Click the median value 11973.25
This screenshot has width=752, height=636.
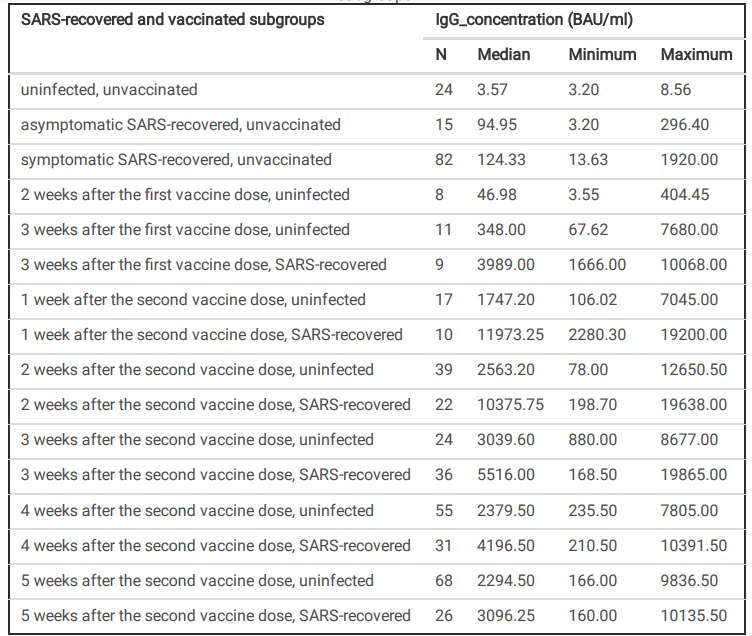click(x=511, y=335)
